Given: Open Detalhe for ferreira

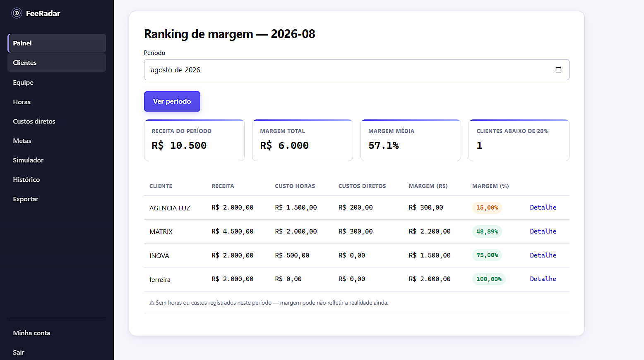Looking at the screenshot, I should point(543,279).
